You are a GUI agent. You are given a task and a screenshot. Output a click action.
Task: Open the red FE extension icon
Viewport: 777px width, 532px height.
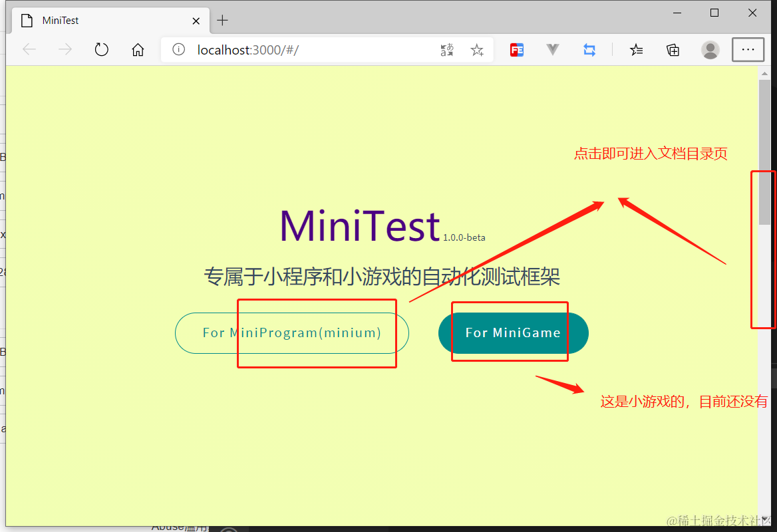[517, 50]
